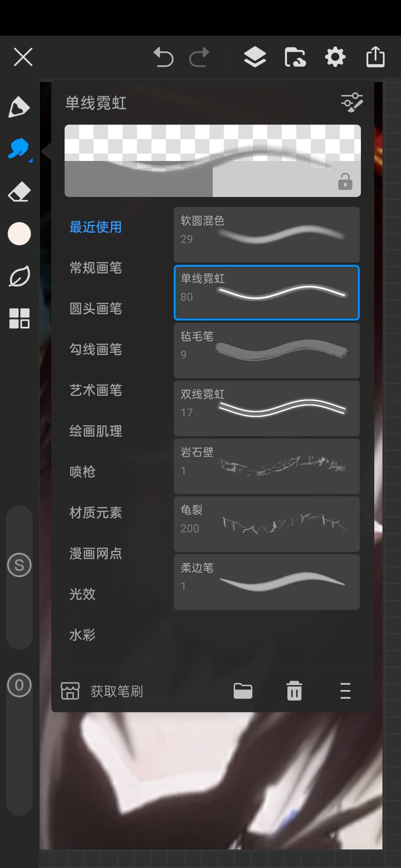Open the current color swatch
The width and height of the screenshot is (401, 868).
(x=19, y=234)
